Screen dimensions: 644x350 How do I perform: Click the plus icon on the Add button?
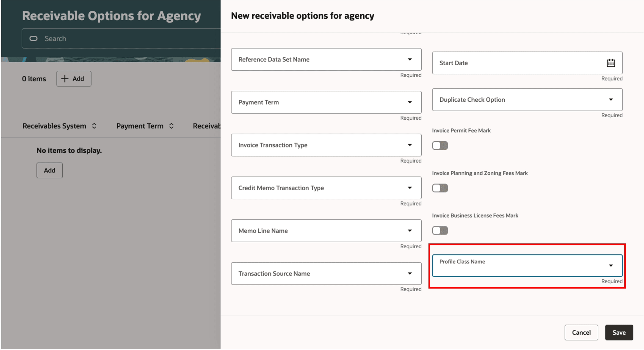click(x=65, y=79)
